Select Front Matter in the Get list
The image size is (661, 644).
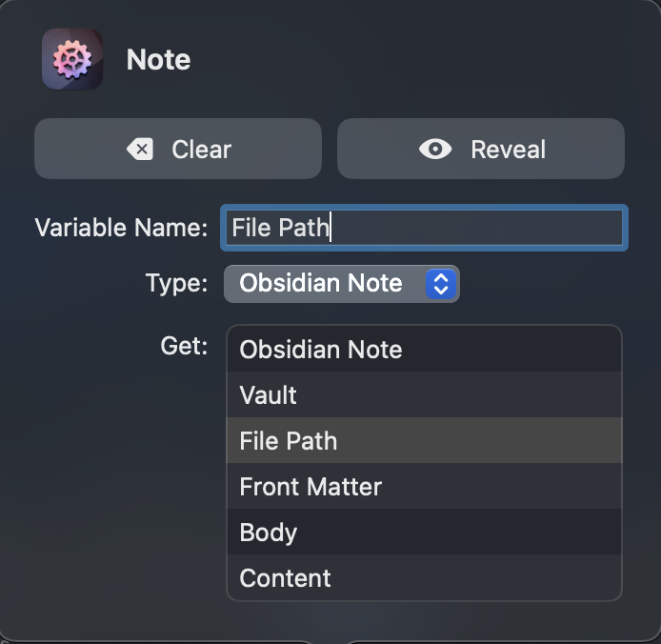tap(310, 487)
